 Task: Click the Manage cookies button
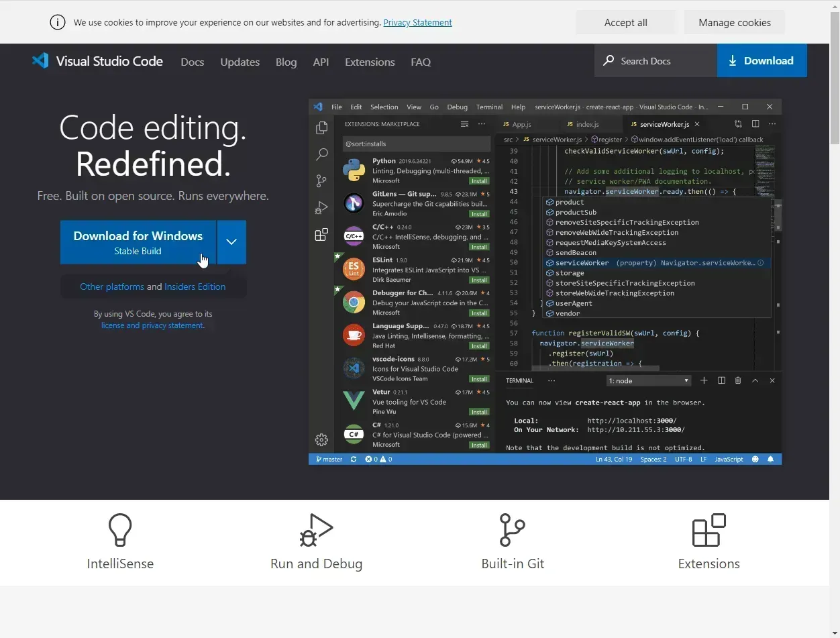(x=735, y=22)
